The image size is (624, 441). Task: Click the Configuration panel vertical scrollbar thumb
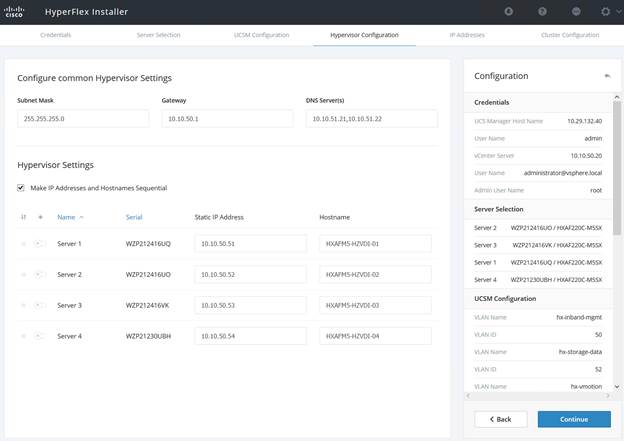pos(617,168)
